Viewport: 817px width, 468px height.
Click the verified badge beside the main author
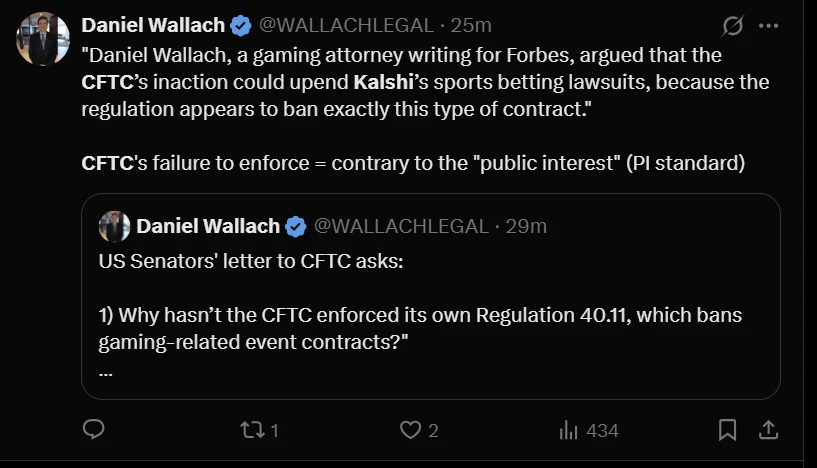pos(241,24)
